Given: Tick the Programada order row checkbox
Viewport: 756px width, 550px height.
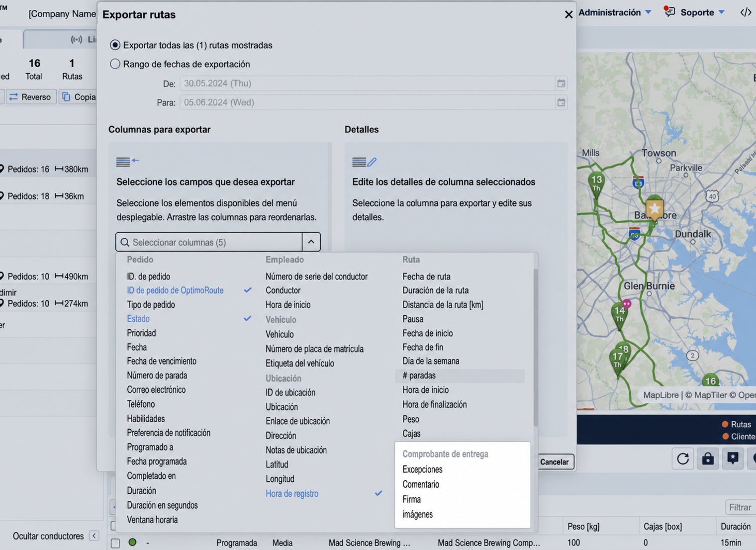Looking at the screenshot, I should (115, 543).
